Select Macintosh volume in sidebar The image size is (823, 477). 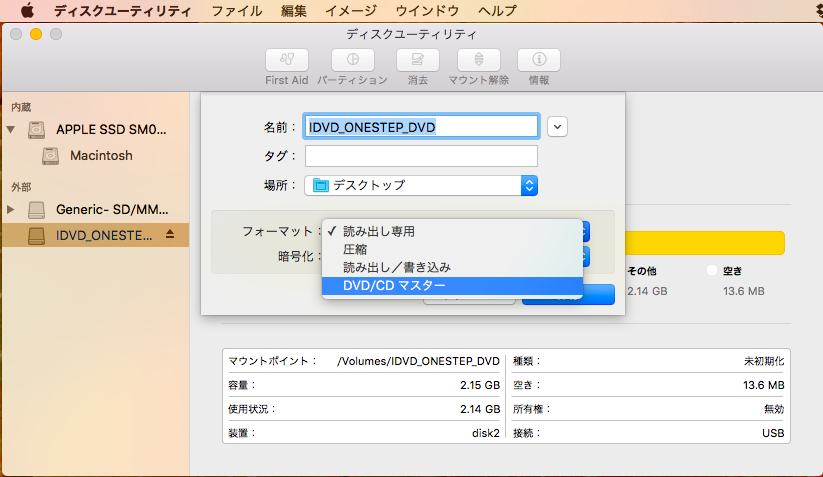coord(101,156)
